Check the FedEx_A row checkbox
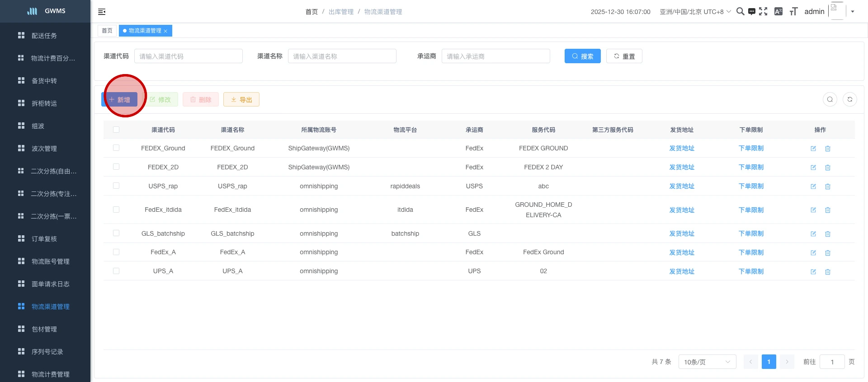The image size is (868, 382). click(116, 252)
